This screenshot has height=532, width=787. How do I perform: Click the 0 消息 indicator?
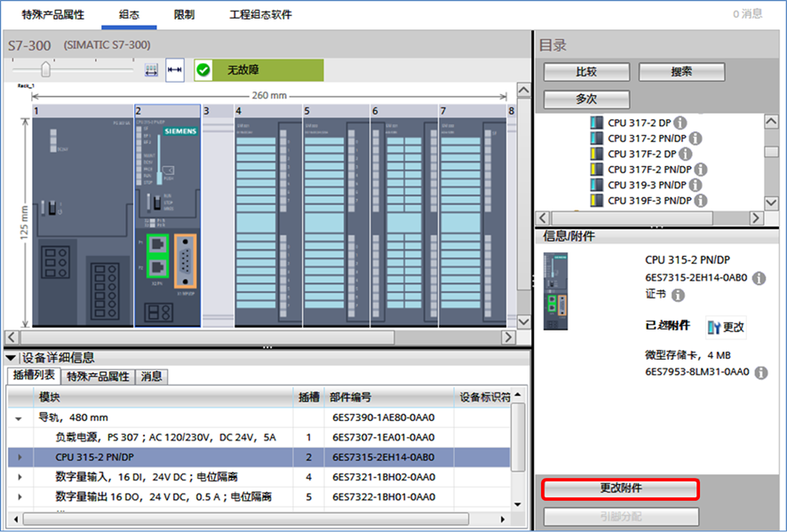coord(747,14)
